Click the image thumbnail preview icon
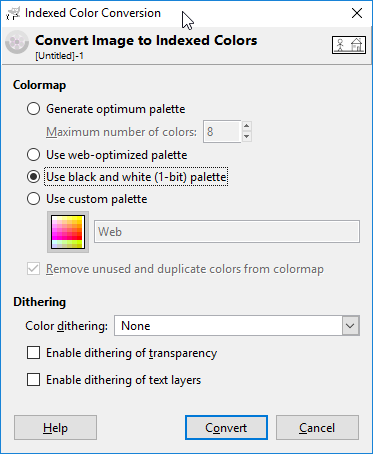This screenshot has height=454, width=373. click(x=349, y=45)
